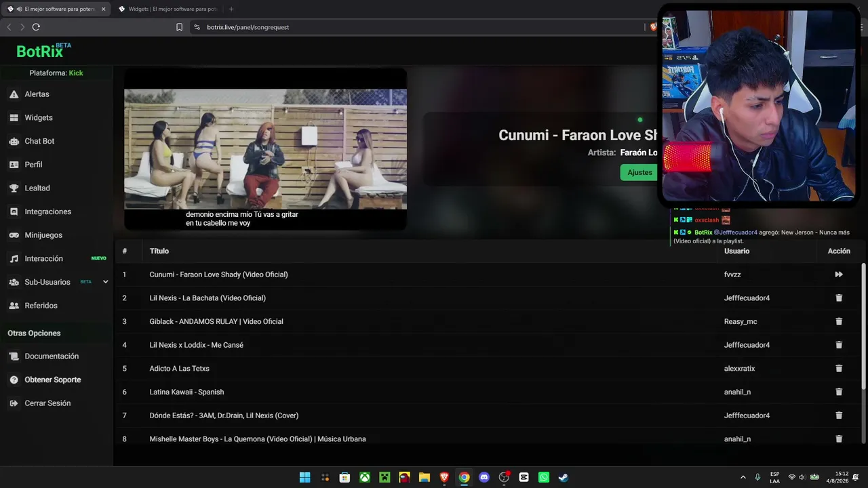Show hidden system tray icons

(743, 478)
